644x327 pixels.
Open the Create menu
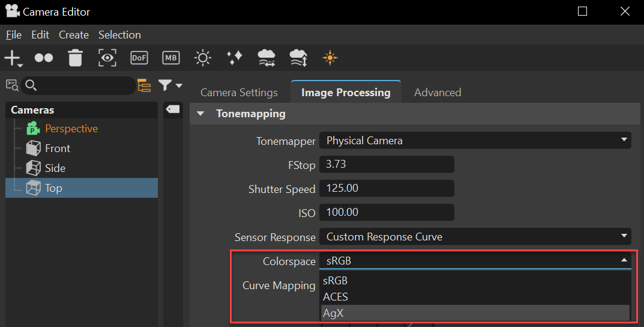point(74,35)
